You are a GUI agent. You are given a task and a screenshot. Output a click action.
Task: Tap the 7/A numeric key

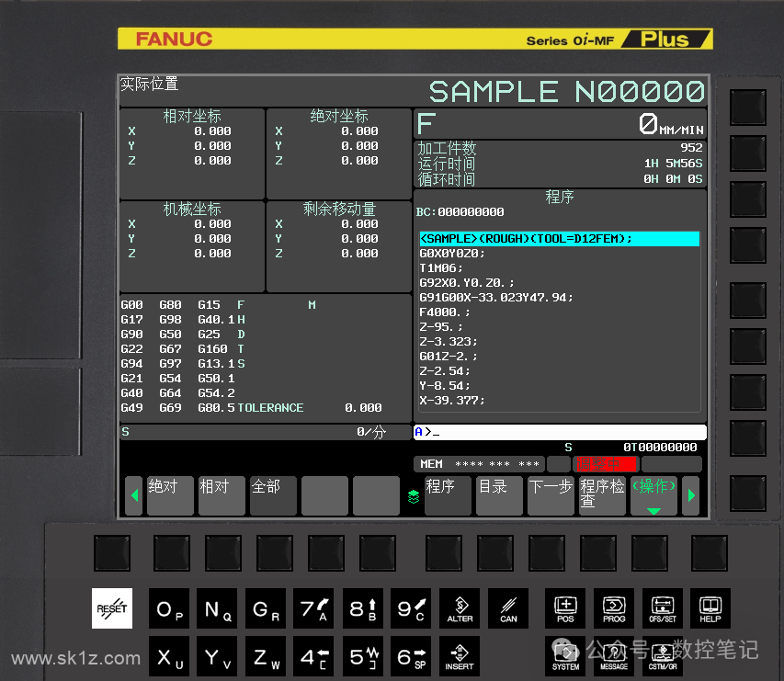pos(313,608)
